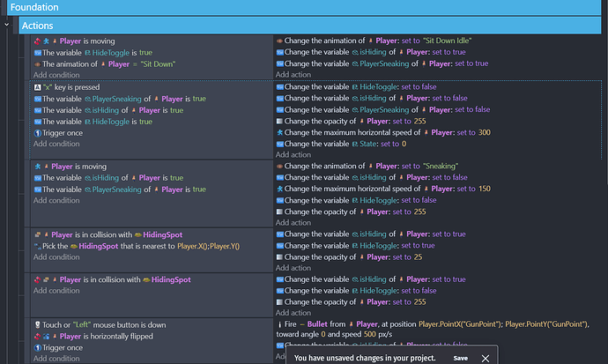The image size is (608, 364).
Task: Click the keyboard icon of the "x" key condition
Action: (x=36, y=87)
